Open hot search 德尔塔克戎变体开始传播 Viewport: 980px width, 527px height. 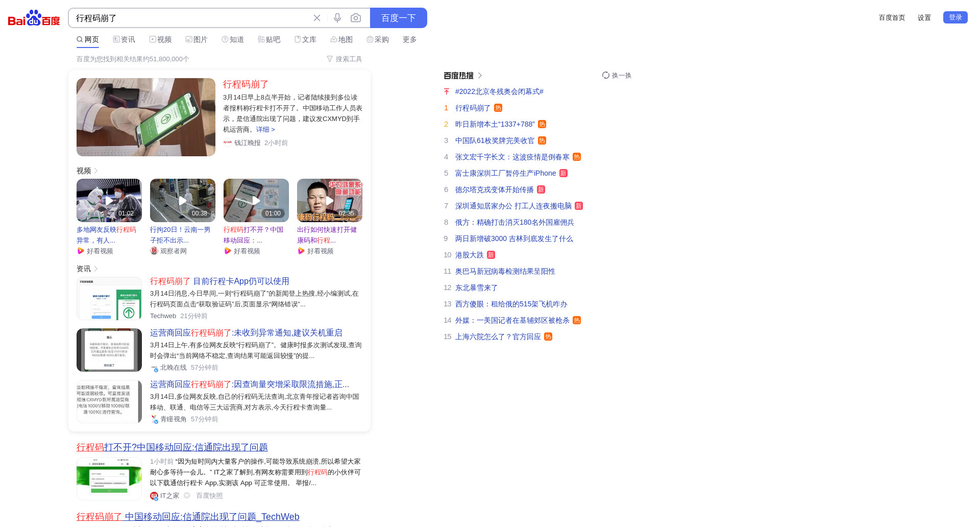click(495, 189)
